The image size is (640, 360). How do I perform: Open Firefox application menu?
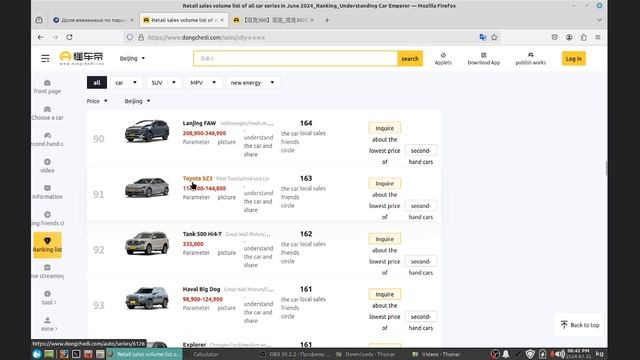598,37
